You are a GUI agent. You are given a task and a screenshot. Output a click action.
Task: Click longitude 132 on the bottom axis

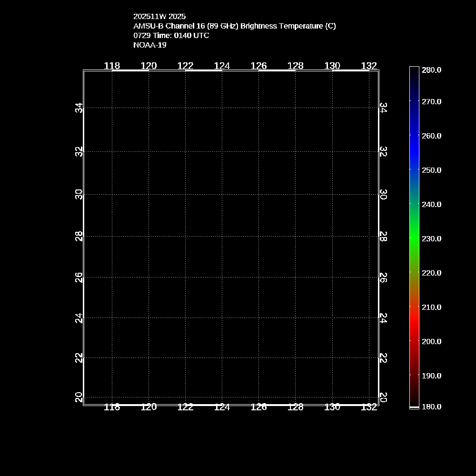369,407
